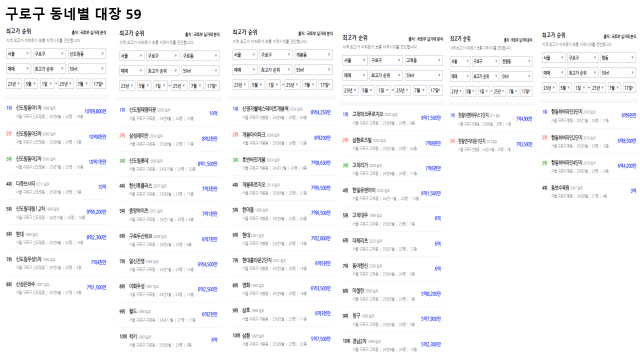Image resolution: width=640 pixels, height=360 pixels.
Task: Open the 서울 city dropdown in the 신도림동 panel
Action: click(18, 53)
